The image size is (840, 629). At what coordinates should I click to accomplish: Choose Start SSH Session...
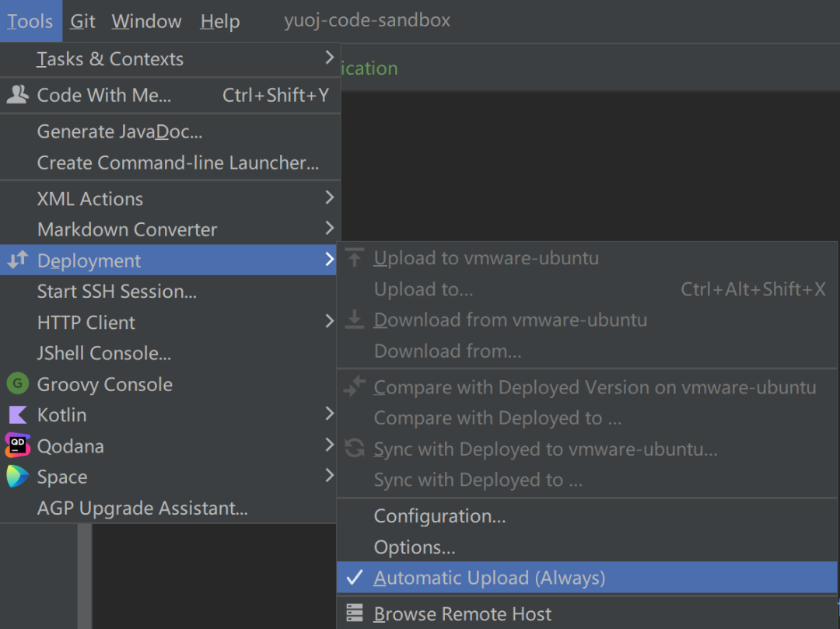click(117, 292)
